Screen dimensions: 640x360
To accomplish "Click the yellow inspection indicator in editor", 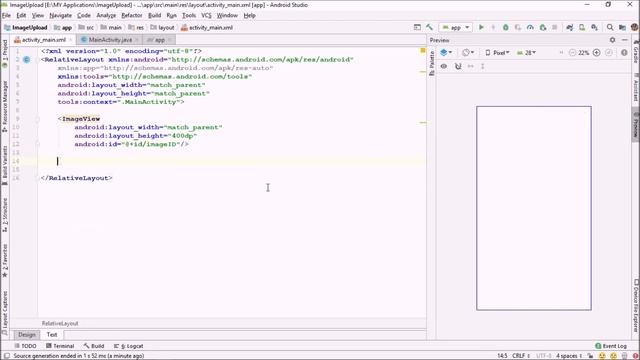I will click(423, 51).
